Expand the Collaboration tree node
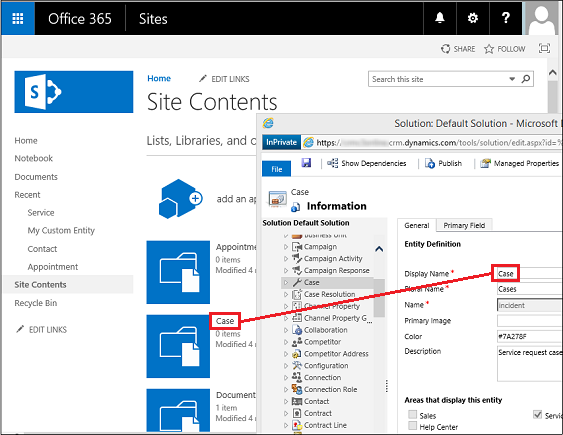This screenshot has width=563, height=435. (286, 330)
